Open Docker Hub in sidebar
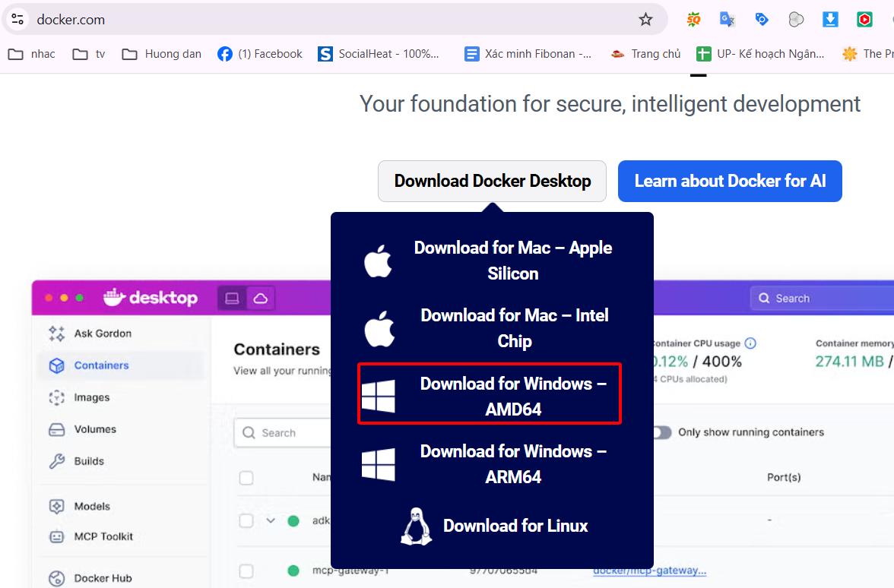 [x=90, y=577]
